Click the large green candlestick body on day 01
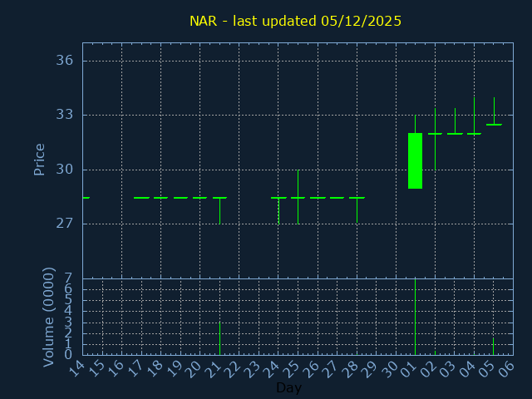 click(415, 160)
